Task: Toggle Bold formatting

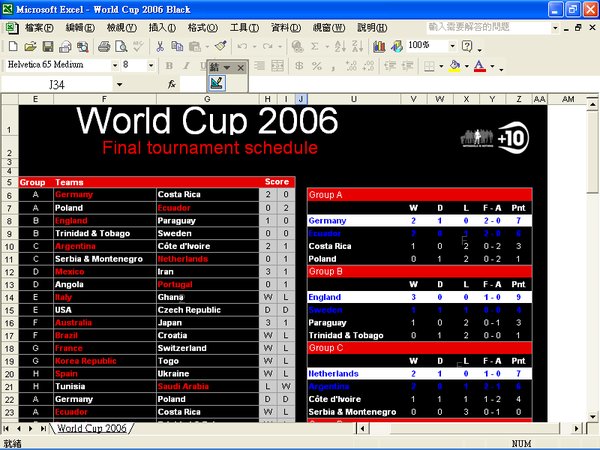Action: pos(169,66)
